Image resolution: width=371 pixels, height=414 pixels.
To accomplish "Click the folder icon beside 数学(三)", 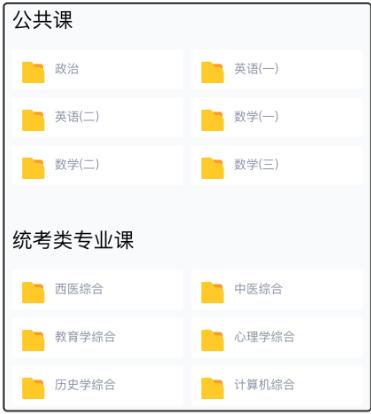I will 212,168.
